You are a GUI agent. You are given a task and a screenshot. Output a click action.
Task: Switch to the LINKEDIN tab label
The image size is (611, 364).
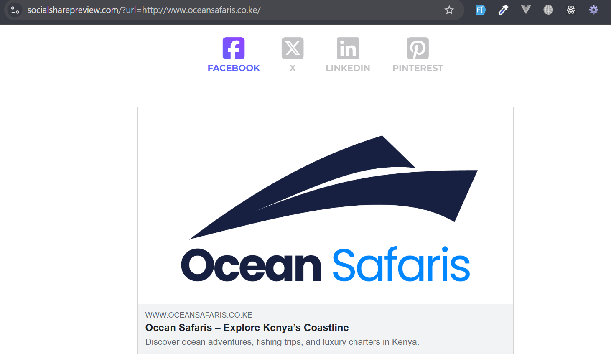[x=348, y=68]
